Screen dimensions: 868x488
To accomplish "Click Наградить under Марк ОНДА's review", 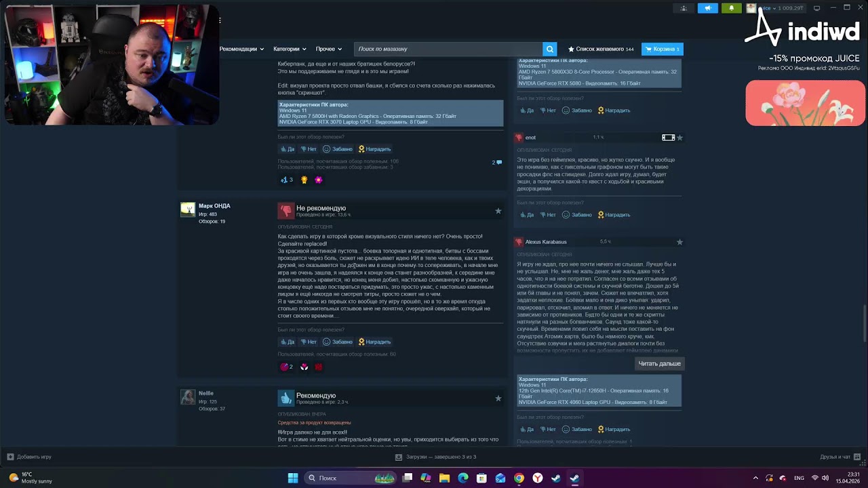I will point(374,342).
